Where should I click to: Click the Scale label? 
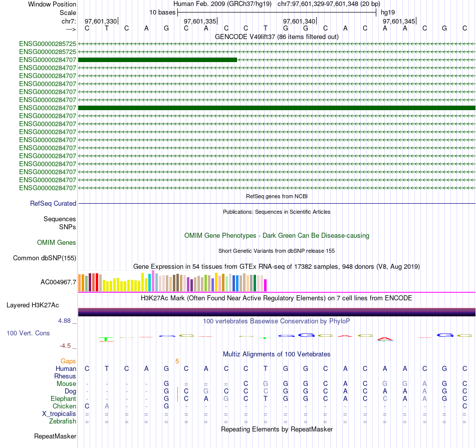(x=68, y=13)
